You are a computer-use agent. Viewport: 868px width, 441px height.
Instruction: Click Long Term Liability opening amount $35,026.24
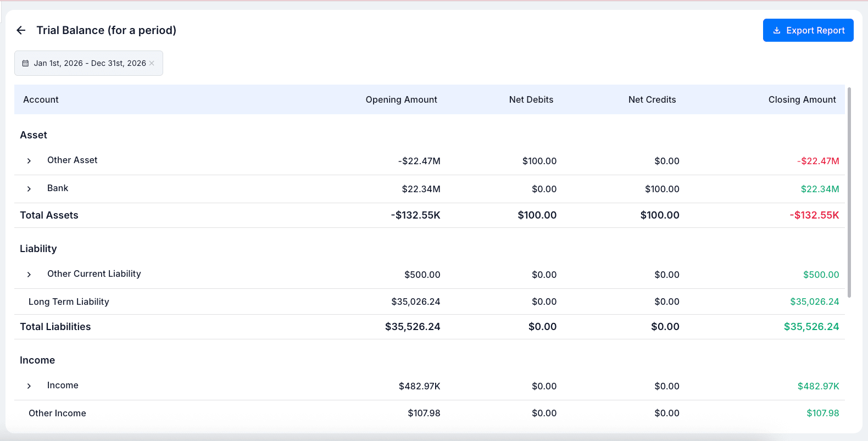click(416, 302)
